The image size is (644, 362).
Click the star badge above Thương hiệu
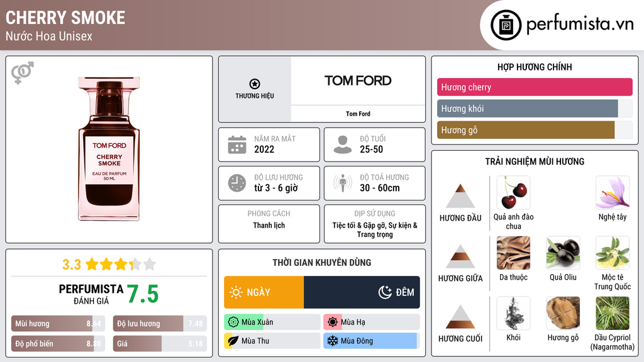254,84
